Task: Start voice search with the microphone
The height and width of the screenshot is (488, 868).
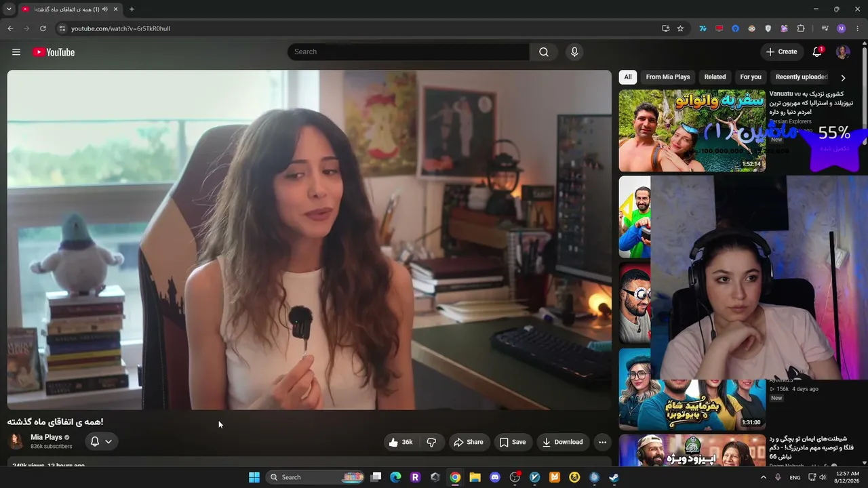Action: 574,52
